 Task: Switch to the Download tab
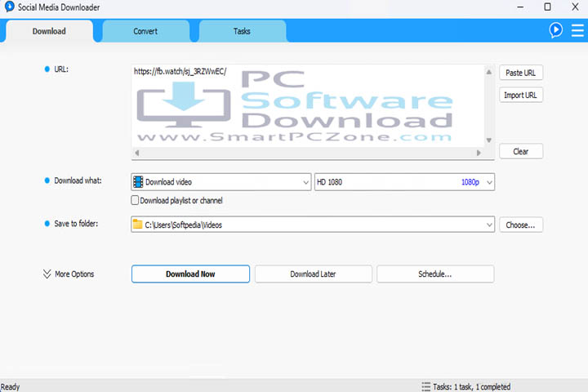pos(49,31)
